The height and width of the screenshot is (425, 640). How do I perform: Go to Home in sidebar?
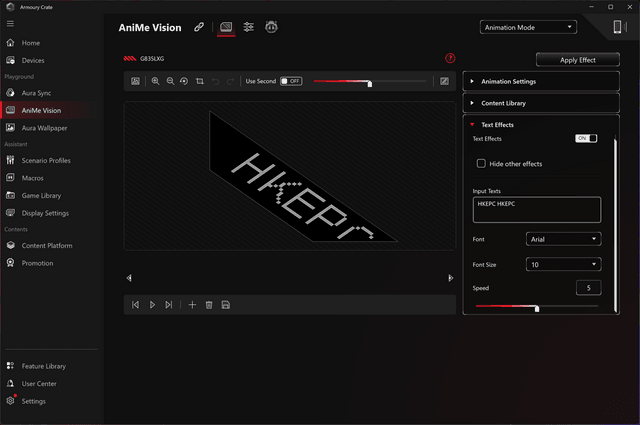31,43
